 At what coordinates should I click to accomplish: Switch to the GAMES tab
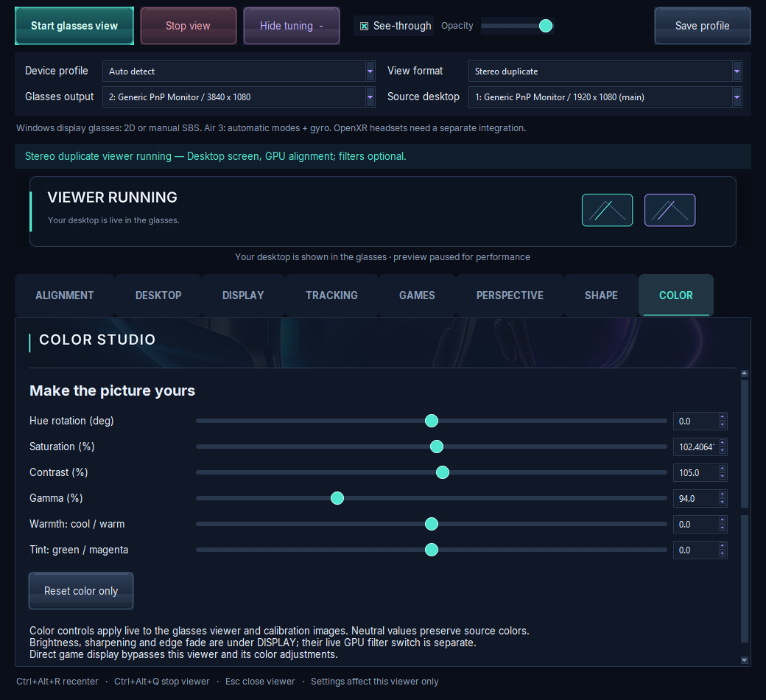(x=417, y=295)
